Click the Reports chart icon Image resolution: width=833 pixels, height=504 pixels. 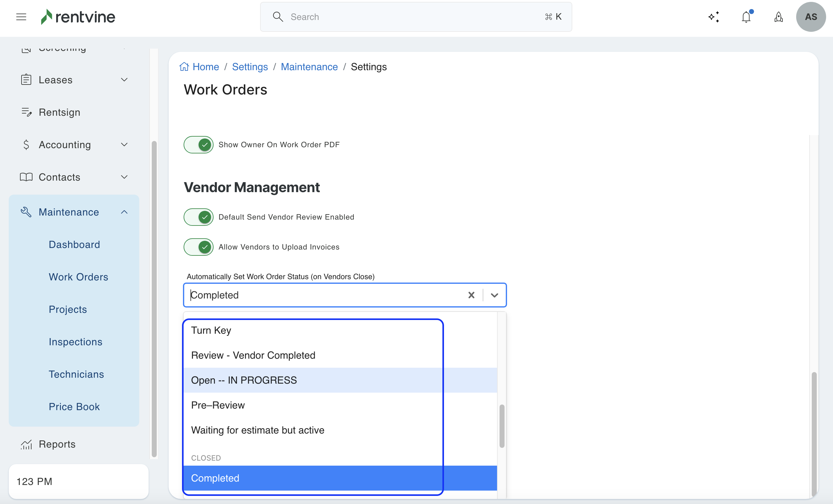pos(26,444)
